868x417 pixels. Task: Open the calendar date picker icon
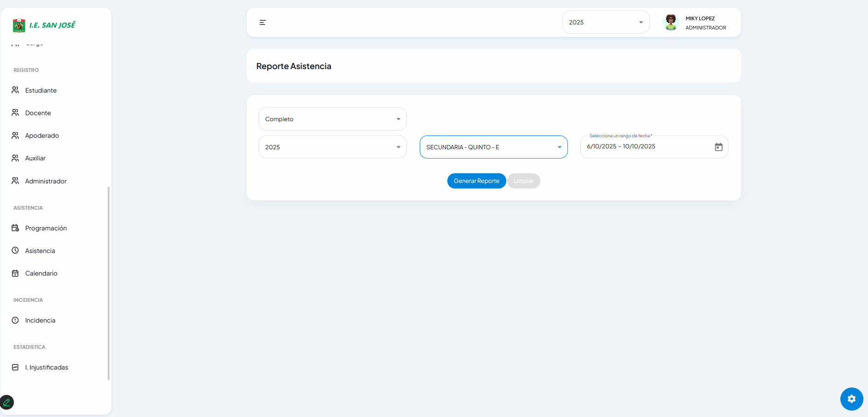pos(718,147)
